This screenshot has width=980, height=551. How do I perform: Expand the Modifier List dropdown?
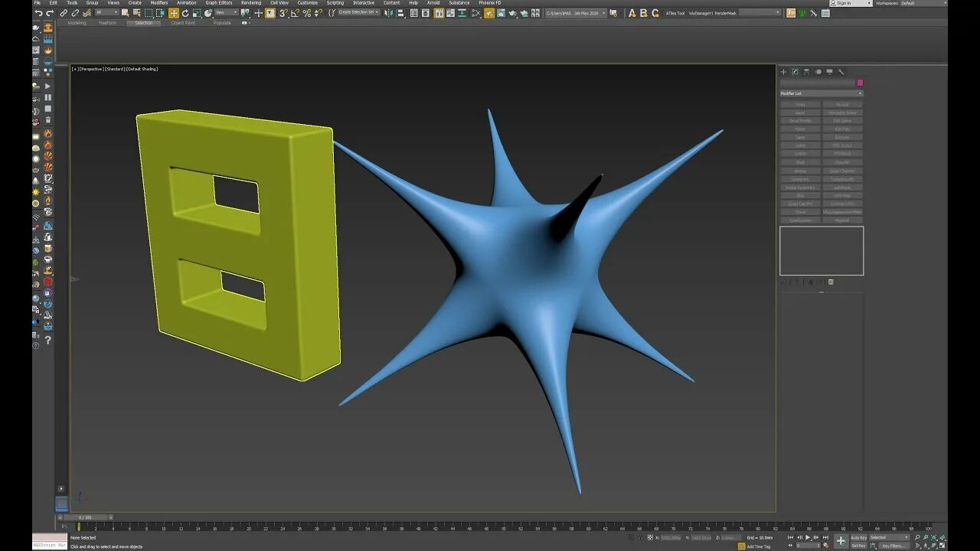pos(822,93)
